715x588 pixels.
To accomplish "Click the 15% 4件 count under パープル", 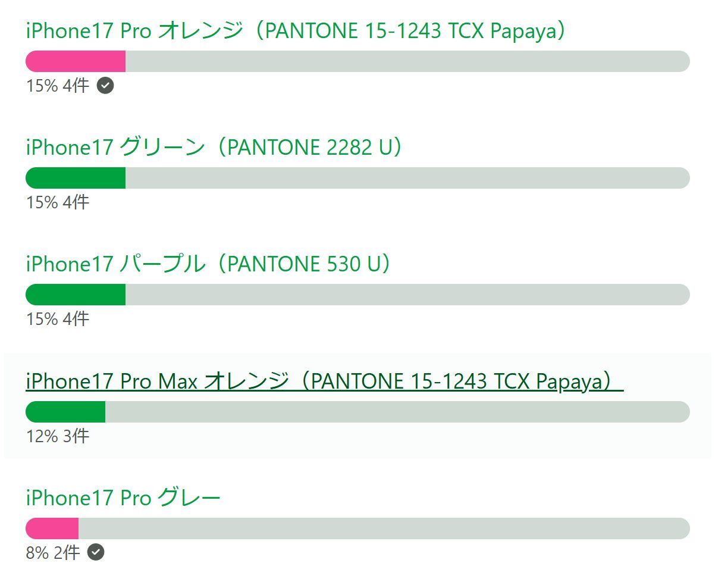I will click(x=58, y=319).
